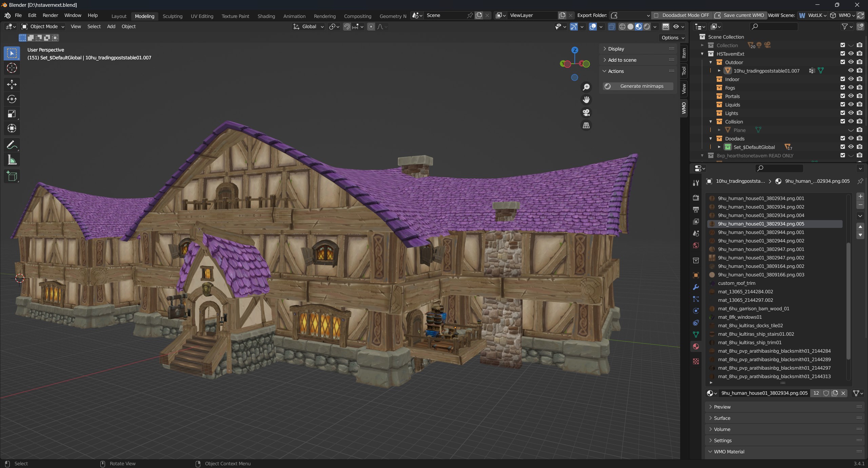
Task: Open the View Layer properties tab icon
Action: tap(696, 221)
